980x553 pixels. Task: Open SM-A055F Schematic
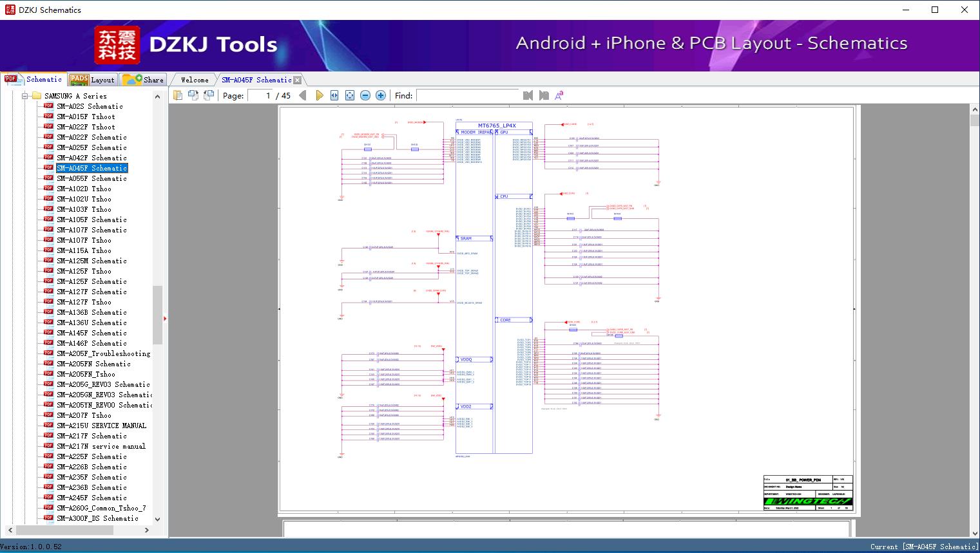coord(91,178)
